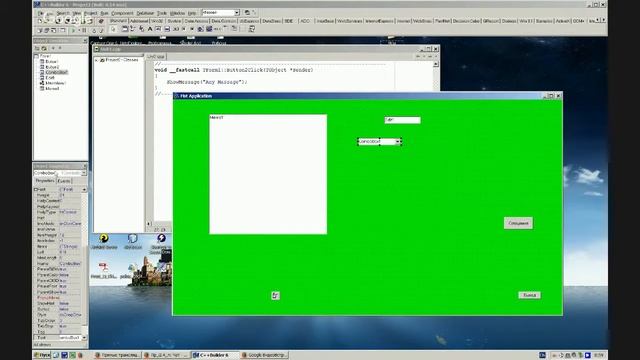Open the Search menu
Viewport: 640px width, 360px height.
(62, 13)
